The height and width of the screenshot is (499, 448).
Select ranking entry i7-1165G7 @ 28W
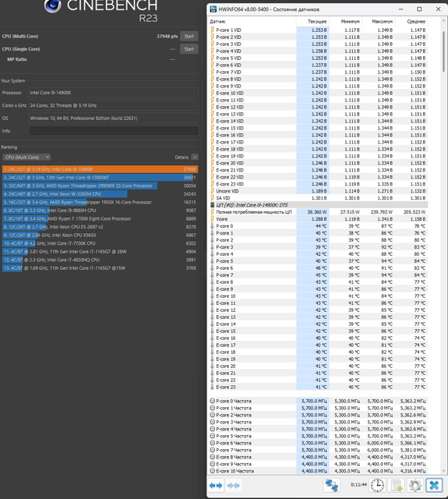click(x=100, y=251)
